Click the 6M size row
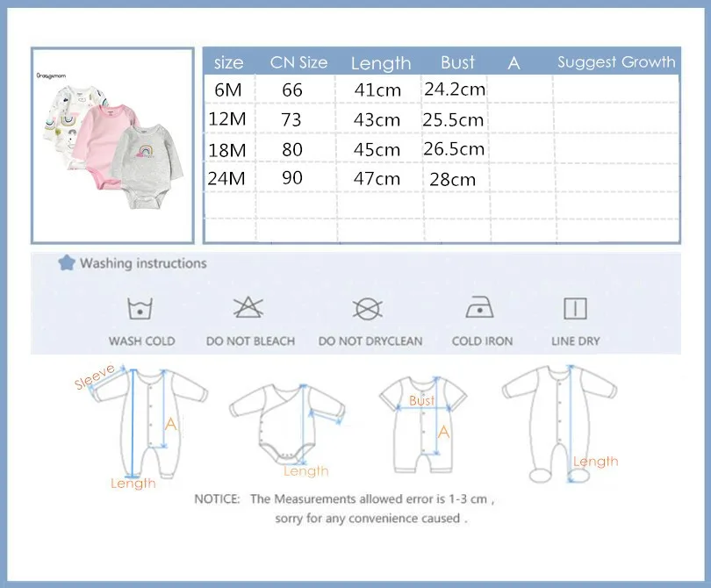 pyautogui.click(x=227, y=90)
